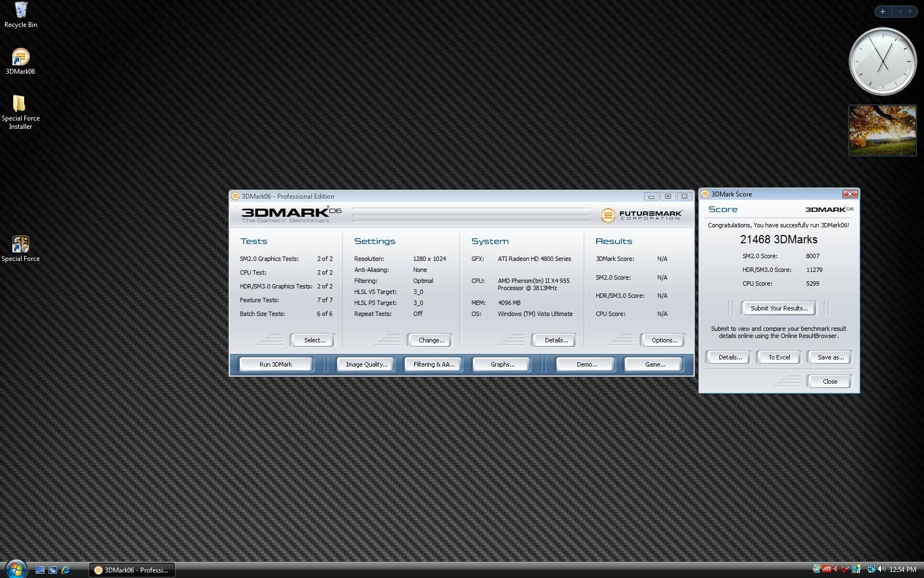Click the memory value 4096 MB

[509, 303]
